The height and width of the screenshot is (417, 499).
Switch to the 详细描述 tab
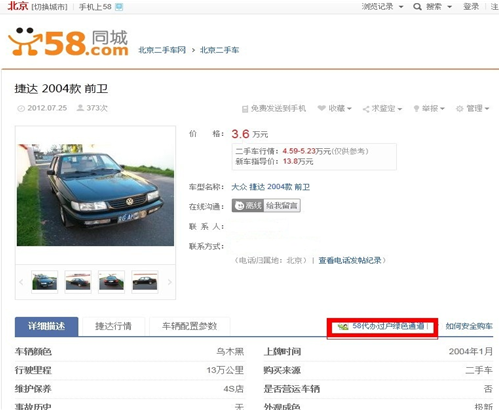(47, 326)
